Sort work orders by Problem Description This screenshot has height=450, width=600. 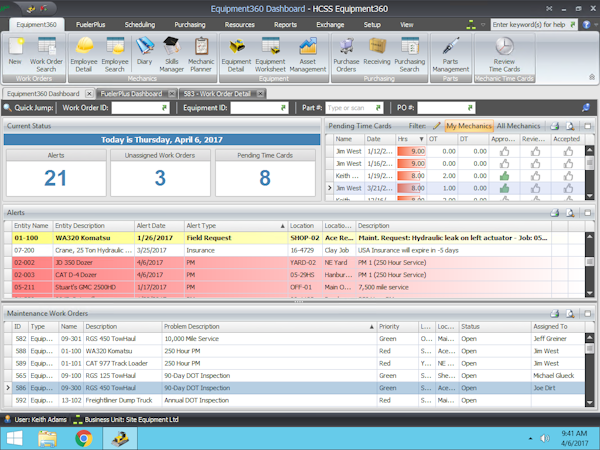pos(269,326)
